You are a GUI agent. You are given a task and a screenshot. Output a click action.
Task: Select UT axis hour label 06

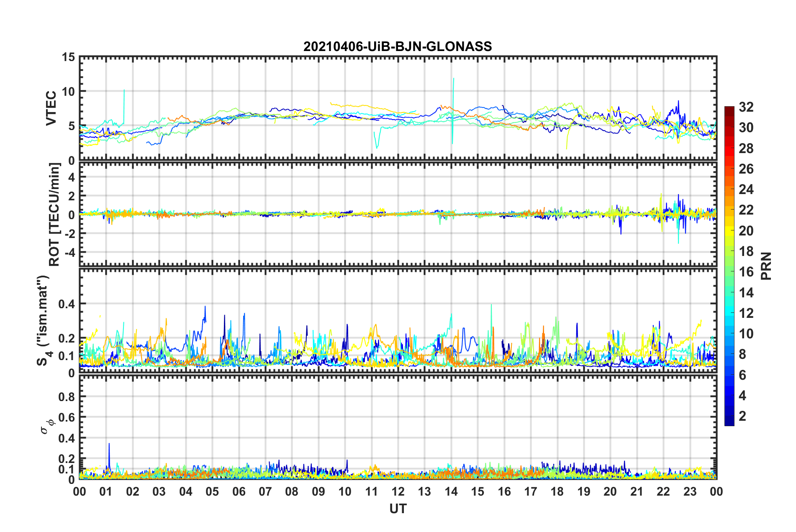[239, 491]
